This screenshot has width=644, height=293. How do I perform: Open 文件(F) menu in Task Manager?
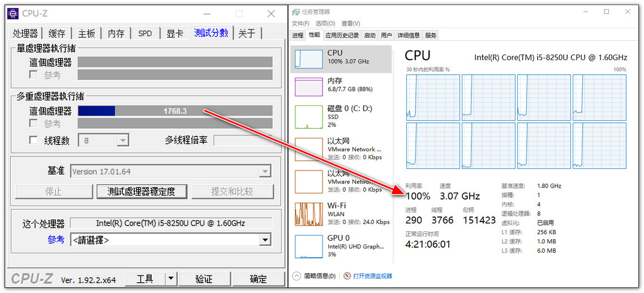click(x=300, y=23)
